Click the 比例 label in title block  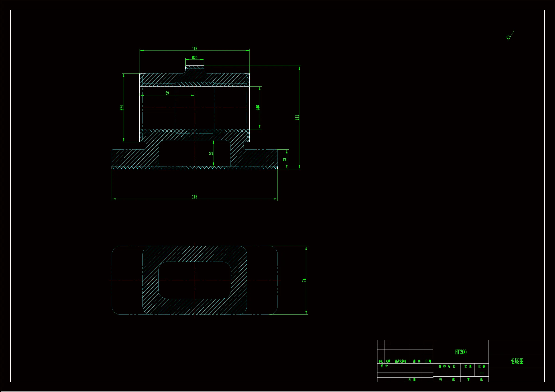482,366
